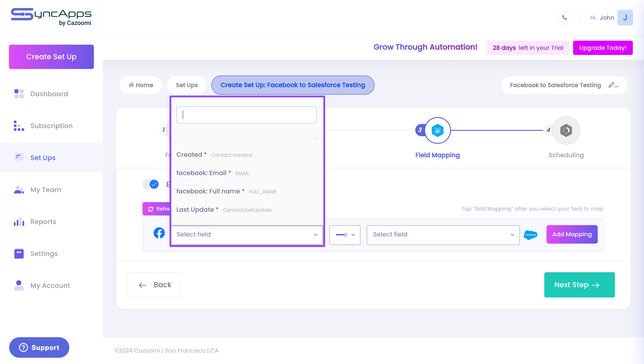Go to the Set Ups sidebar section

point(51,158)
